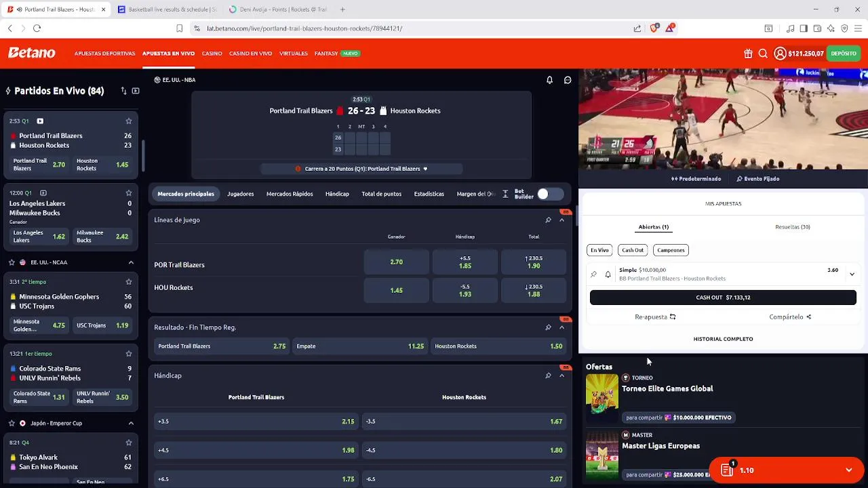The height and width of the screenshot is (488, 868).
Task: Favorite Colorado State Rams match star
Action: [128, 354]
